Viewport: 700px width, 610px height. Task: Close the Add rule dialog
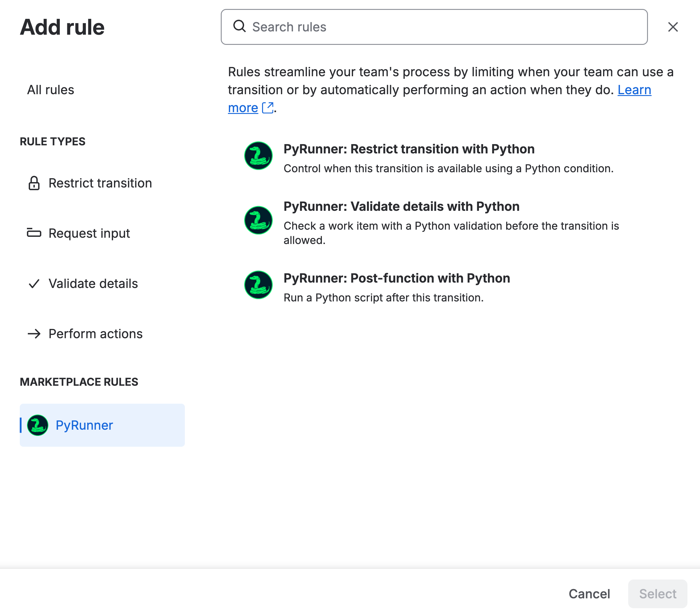673,27
